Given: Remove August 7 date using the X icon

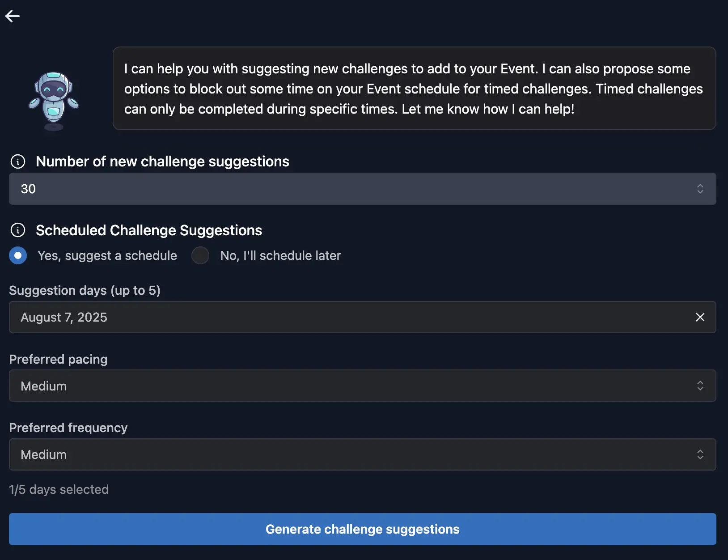Looking at the screenshot, I should [700, 317].
